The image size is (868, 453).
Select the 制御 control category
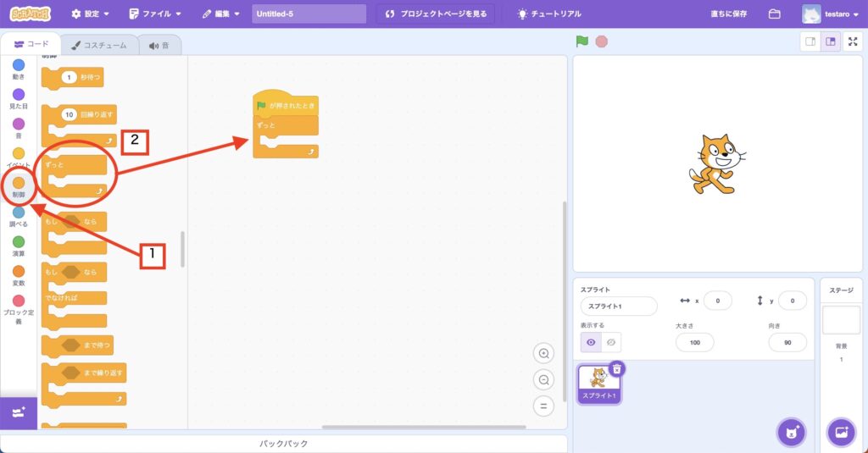(x=19, y=187)
